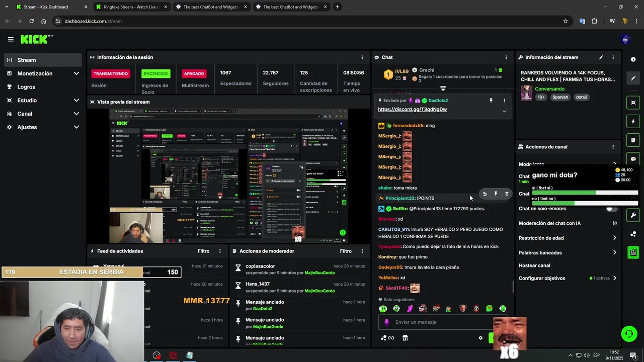Click the Conversando category link
This screenshot has height=362, width=644.
coord(549,89)
